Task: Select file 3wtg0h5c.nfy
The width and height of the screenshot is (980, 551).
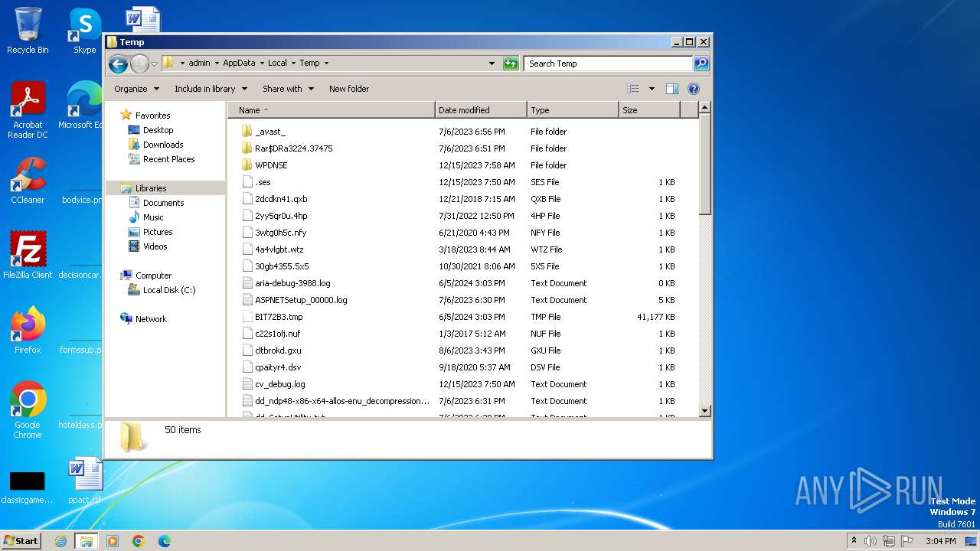Action: pos(280,233)
